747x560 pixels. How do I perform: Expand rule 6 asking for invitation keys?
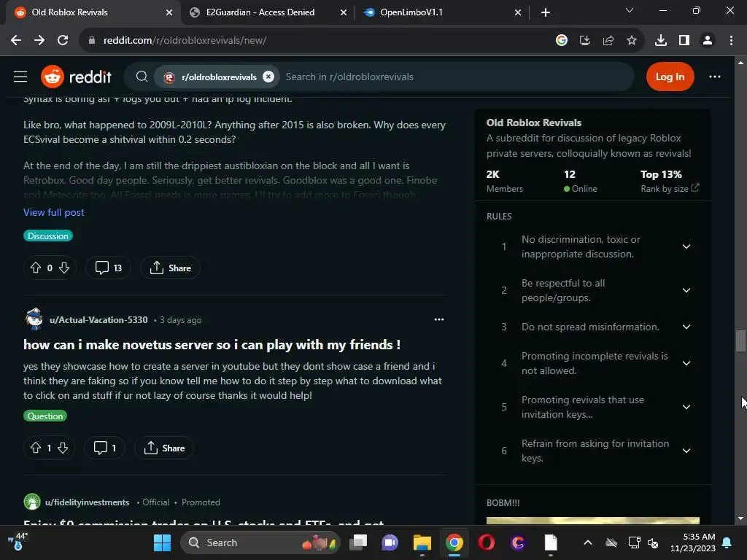point(686,451)
